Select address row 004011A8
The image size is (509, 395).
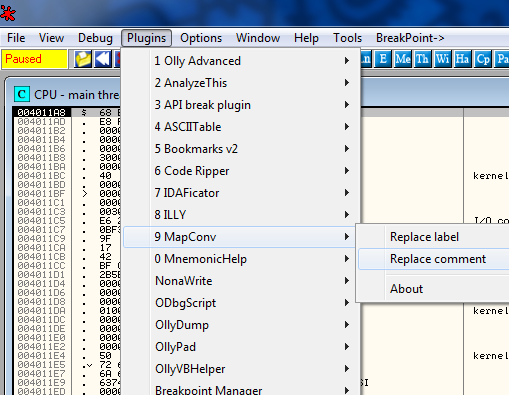(x=41, y=113)
